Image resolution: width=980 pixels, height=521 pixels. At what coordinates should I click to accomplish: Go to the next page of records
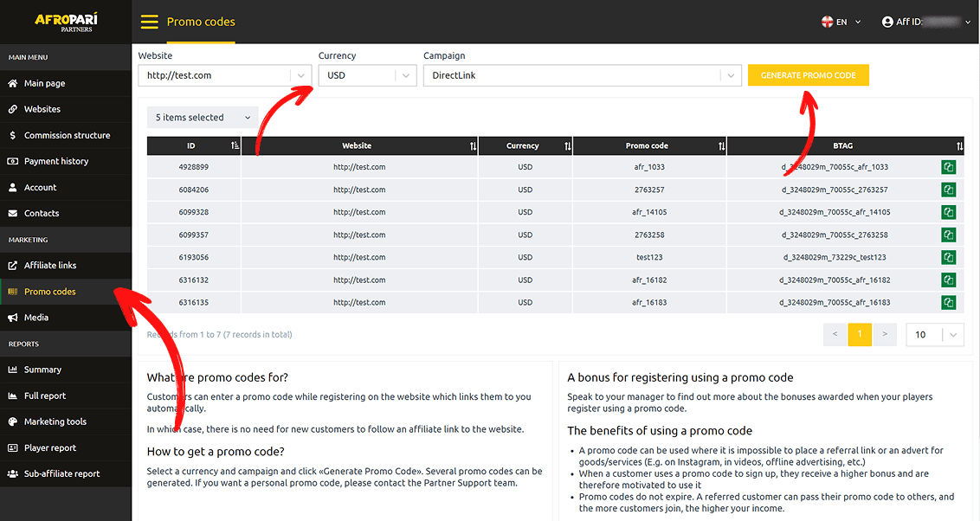click(x=884, y=334)
